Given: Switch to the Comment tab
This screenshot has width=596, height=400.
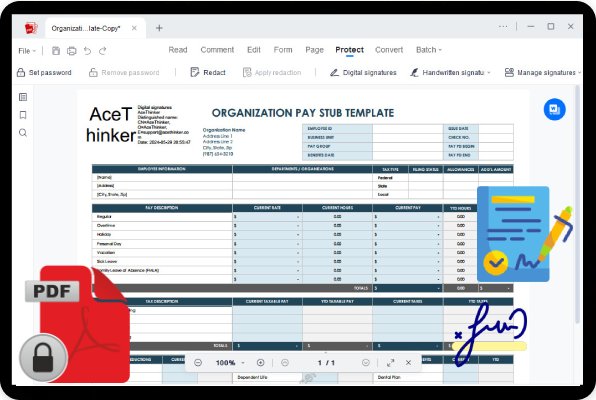Looking at the screenshot, I should click(x=217, y=50).
